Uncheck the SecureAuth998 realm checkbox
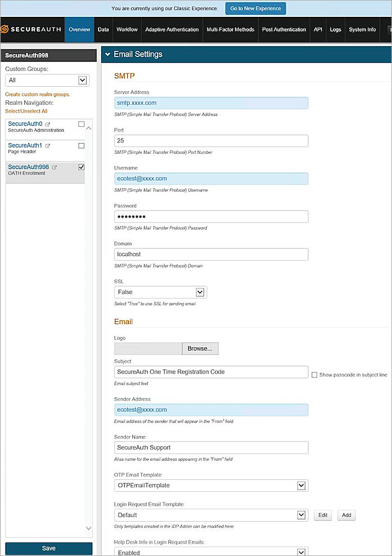This screenshot has height=556, width=392. click(x=81, y=167)
